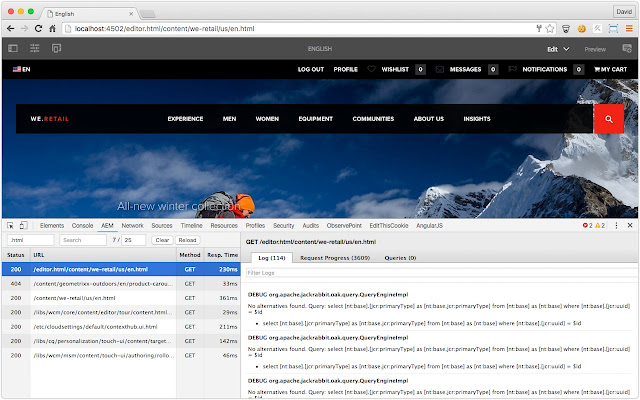This screenshot has height=400, width=640.
Task: Toggle the AEM side panel icon
Action: pyautogui.click(x=13, y=49)
